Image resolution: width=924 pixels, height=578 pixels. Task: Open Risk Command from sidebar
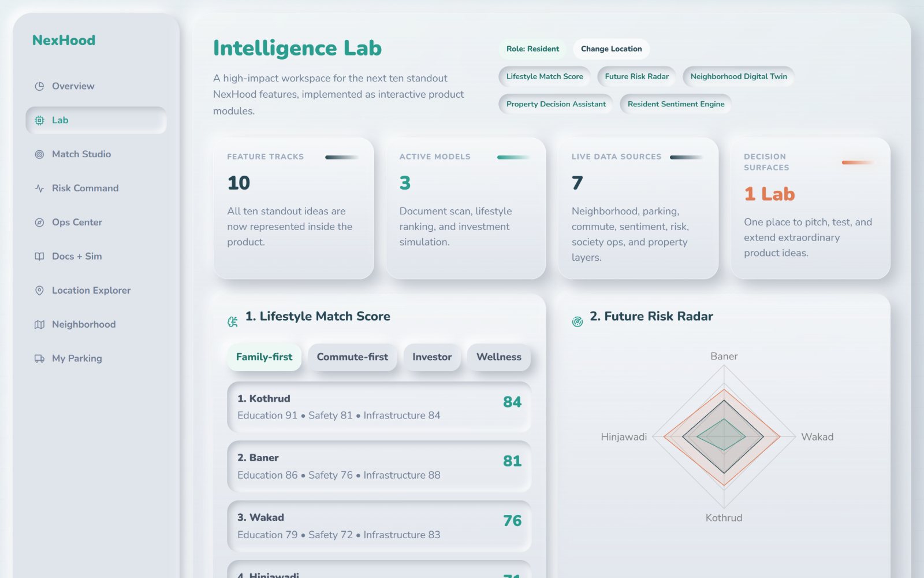(96, 188)
